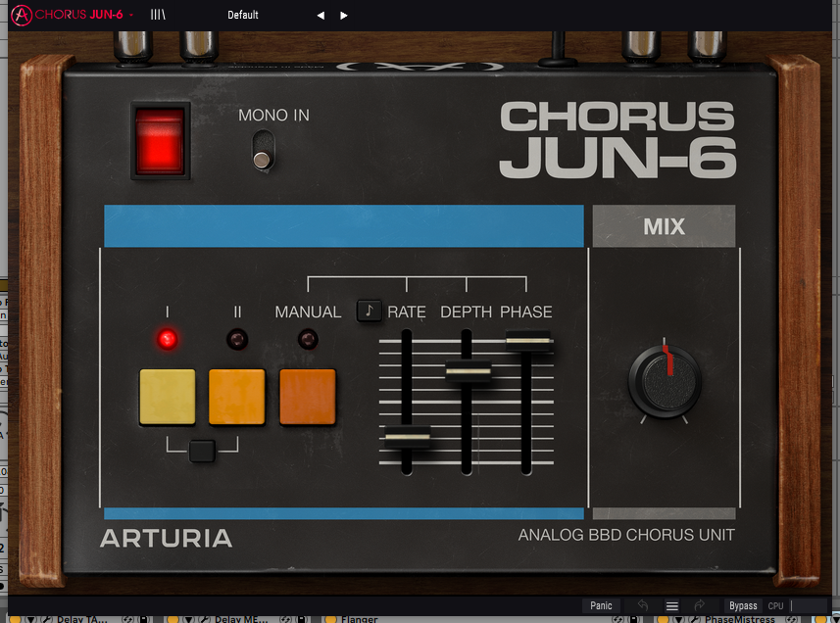Click the mode II LED indicator
The height and width of the screenshot is (623, 840).
point(237,339)
